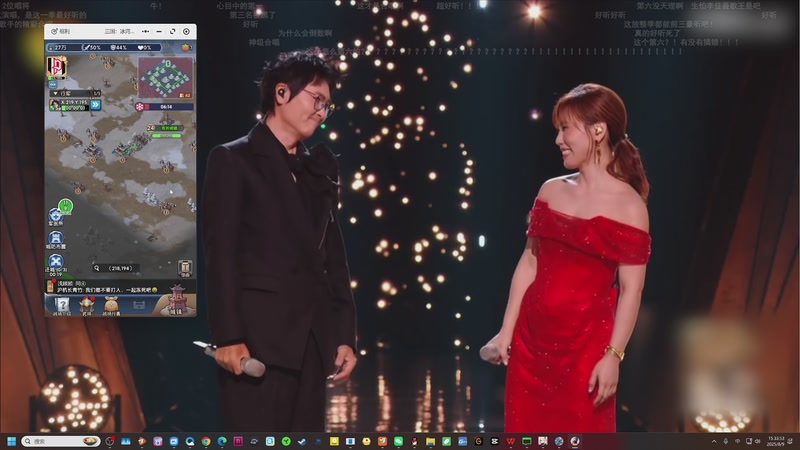800x450 pixels.
Task: Click the heart 0% stat
Action: point(144,47)
